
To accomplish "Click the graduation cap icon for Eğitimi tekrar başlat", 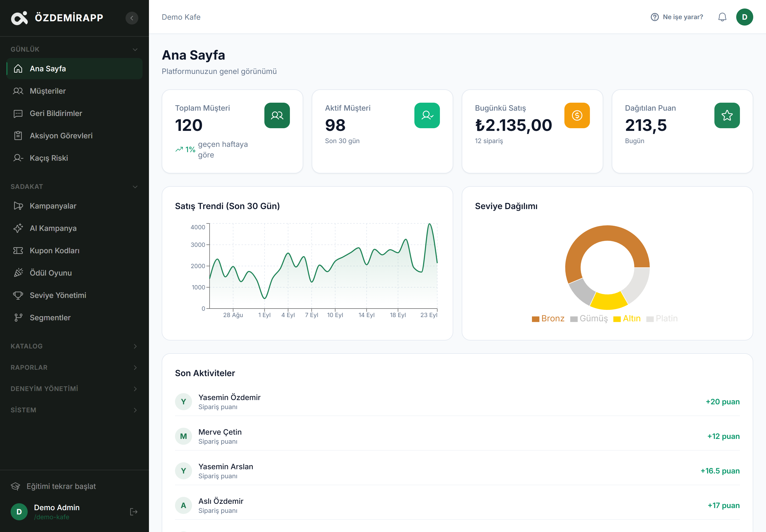I will tap(16, 486).
